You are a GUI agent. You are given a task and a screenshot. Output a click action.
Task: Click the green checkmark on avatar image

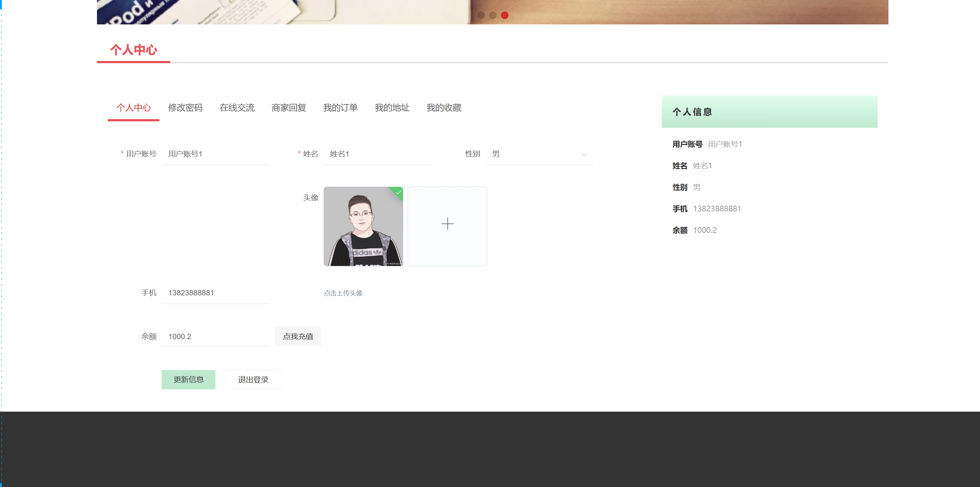[x=398, y=192]
